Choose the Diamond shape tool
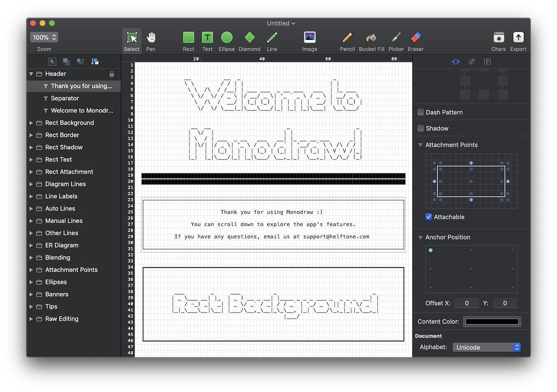Viewport: 557px width, 392px height. point(249,41)
